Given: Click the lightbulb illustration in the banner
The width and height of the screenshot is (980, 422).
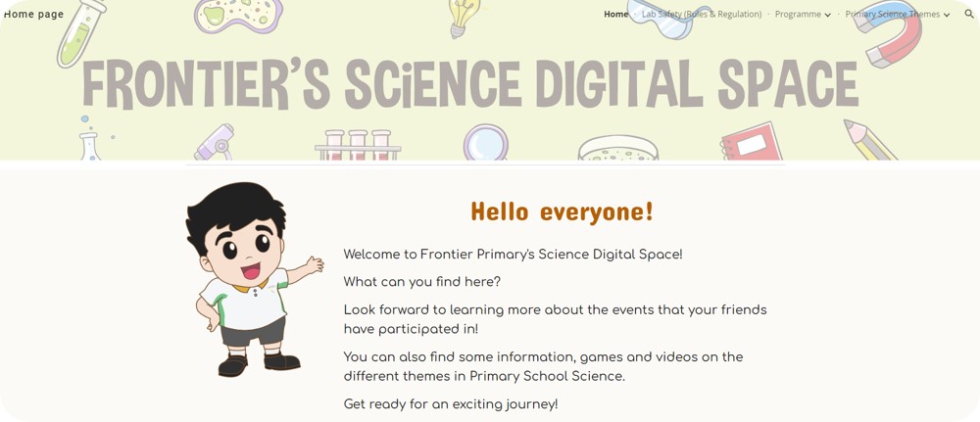Looking at the screenshot, I should [465, 18].
